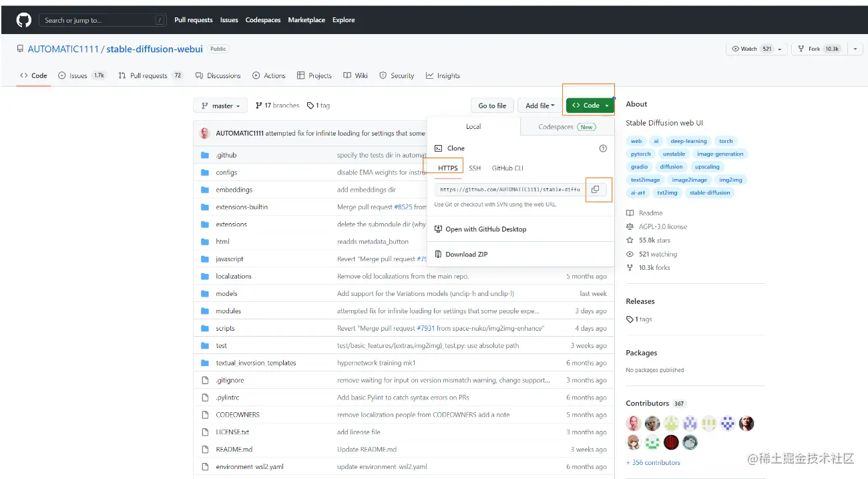Copy the HTTPS clone URL
The image size is (868, 479).
point(595,189)
